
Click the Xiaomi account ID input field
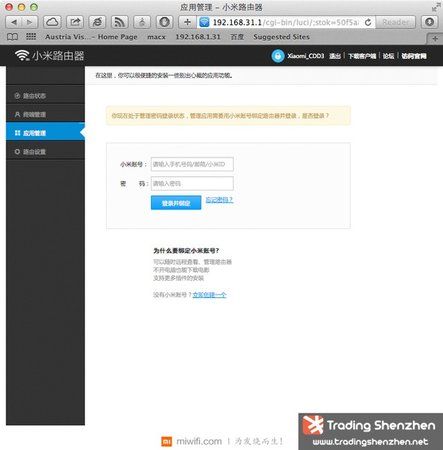(192, 164)
